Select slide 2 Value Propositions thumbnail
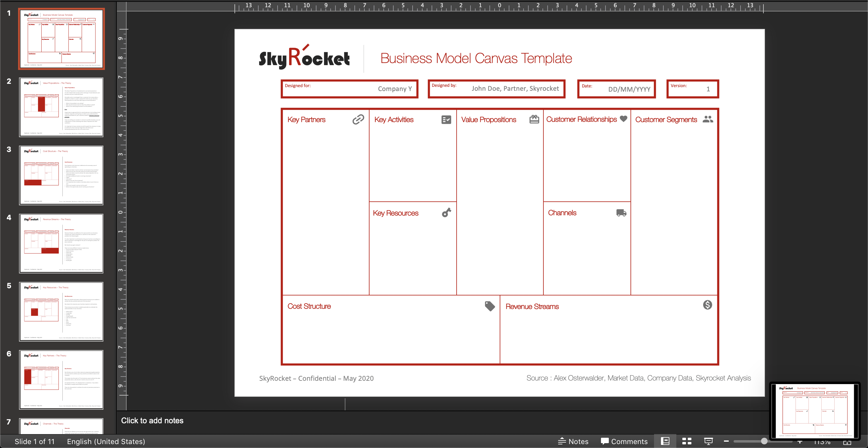The width and height of the screenshot is (868, 448). click(61, 107)
